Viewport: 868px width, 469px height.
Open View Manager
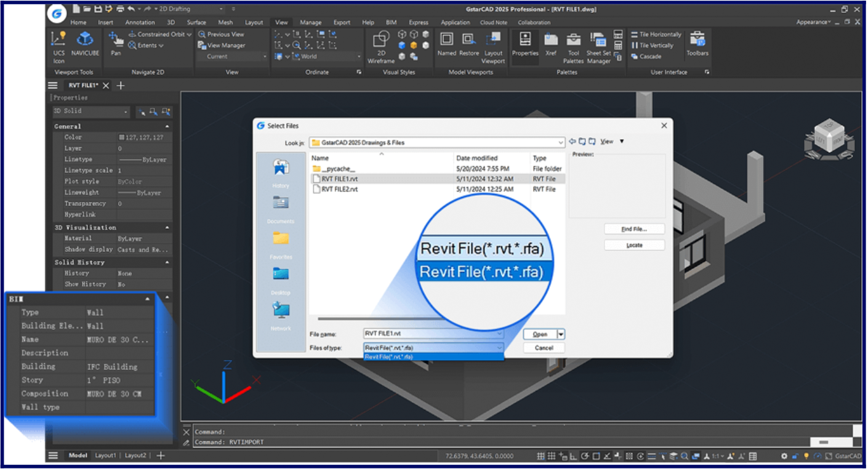point(222,46)
